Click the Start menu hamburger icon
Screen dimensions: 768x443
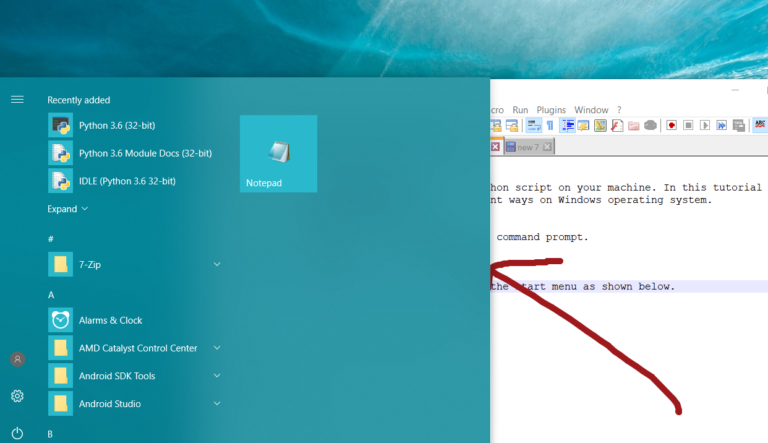[x=17, y=99]
